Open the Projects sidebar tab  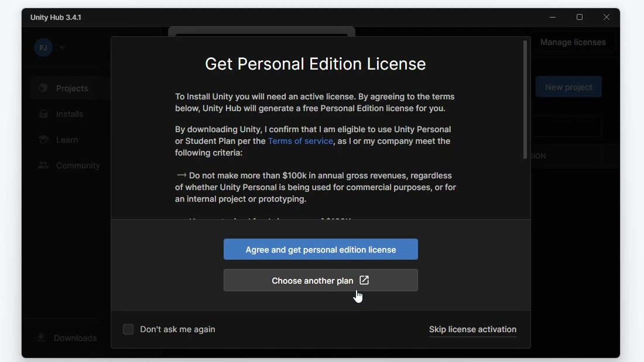(x=70, y=88)
